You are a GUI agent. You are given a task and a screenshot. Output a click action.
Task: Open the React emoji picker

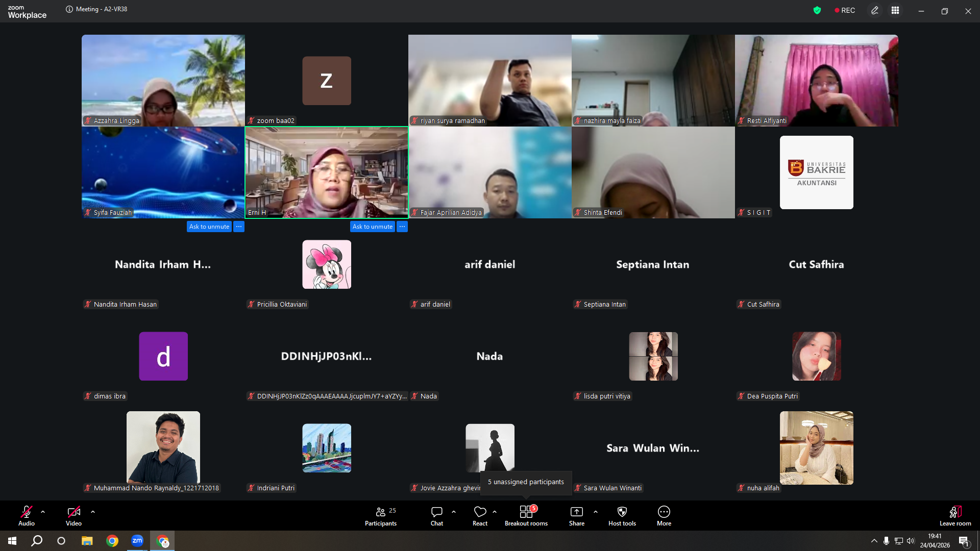(x=480, y=515)
